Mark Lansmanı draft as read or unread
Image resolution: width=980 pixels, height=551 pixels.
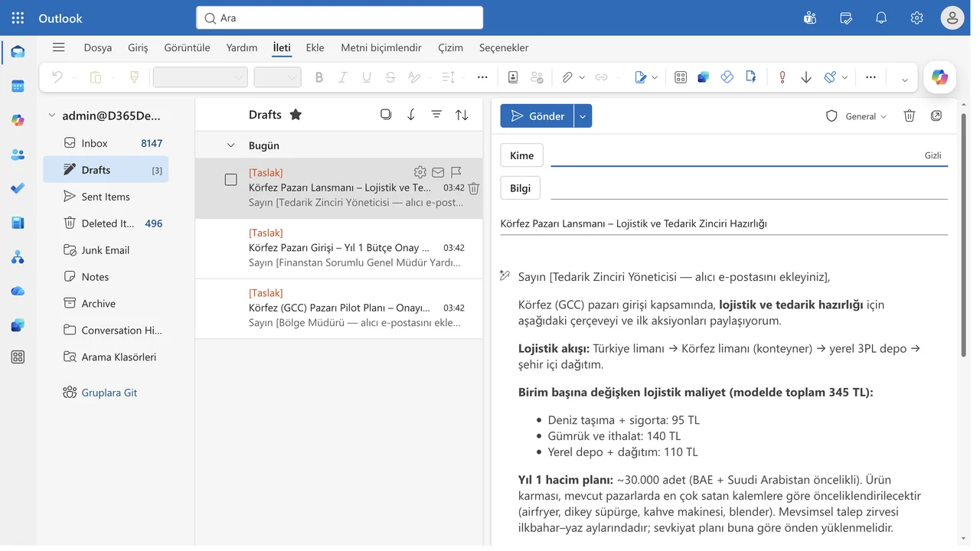click(438, 172)
